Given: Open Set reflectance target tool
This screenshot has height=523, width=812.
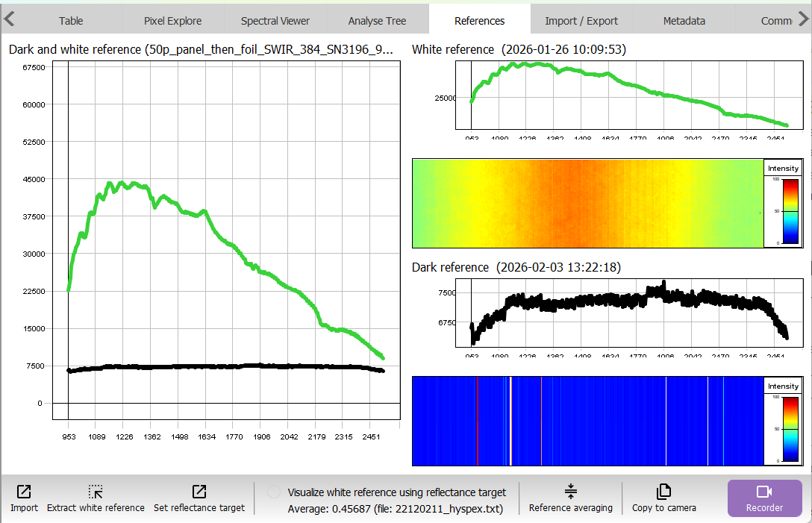Looking at the screenshot, I should coord(199,492).
